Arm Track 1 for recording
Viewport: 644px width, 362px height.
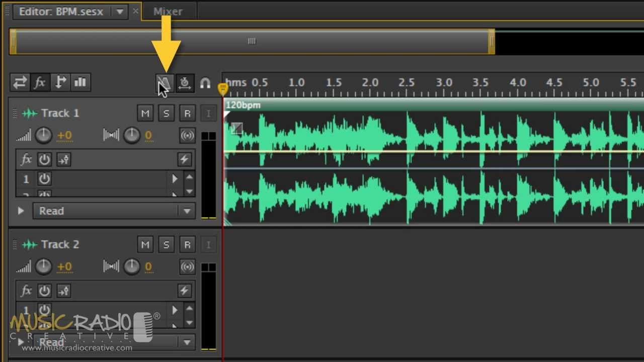pyautogui.click(x=187, y=113)
